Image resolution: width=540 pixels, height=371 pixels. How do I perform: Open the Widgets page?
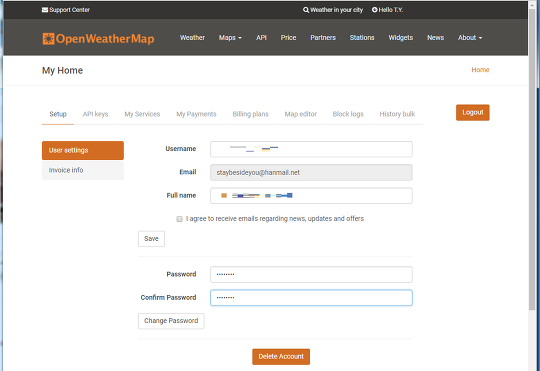[x=401, y=38]
